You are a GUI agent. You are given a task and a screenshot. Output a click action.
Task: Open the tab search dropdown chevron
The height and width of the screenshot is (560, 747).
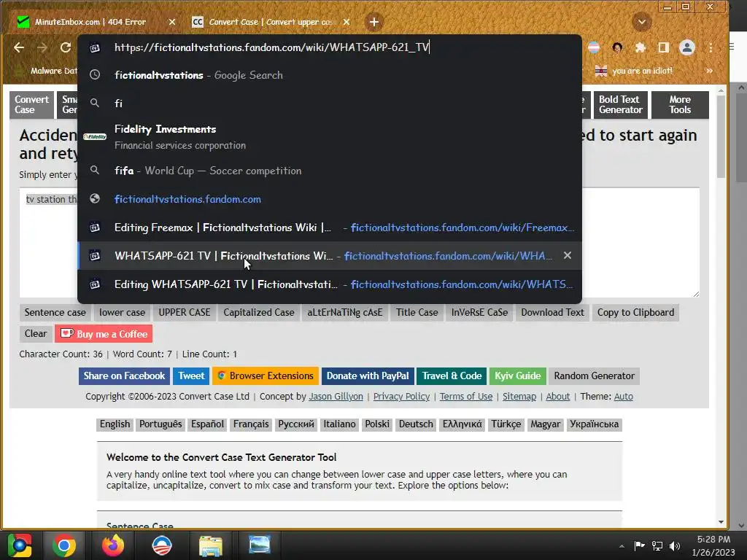tap(642, 22)
